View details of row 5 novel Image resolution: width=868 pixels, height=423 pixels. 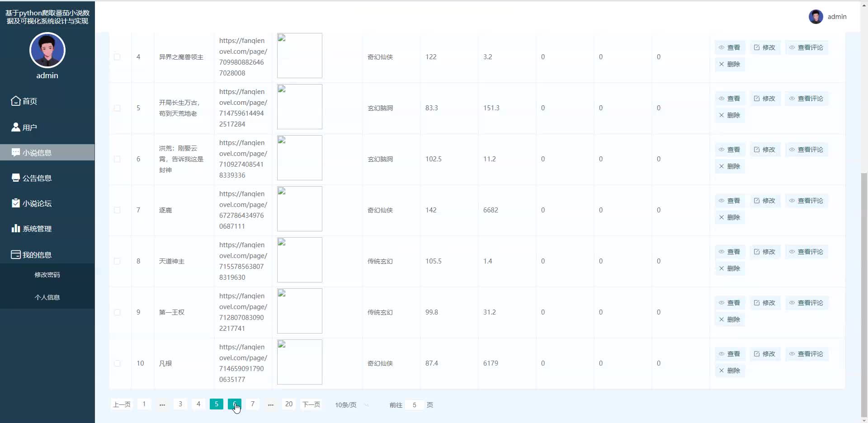(730, 99)
